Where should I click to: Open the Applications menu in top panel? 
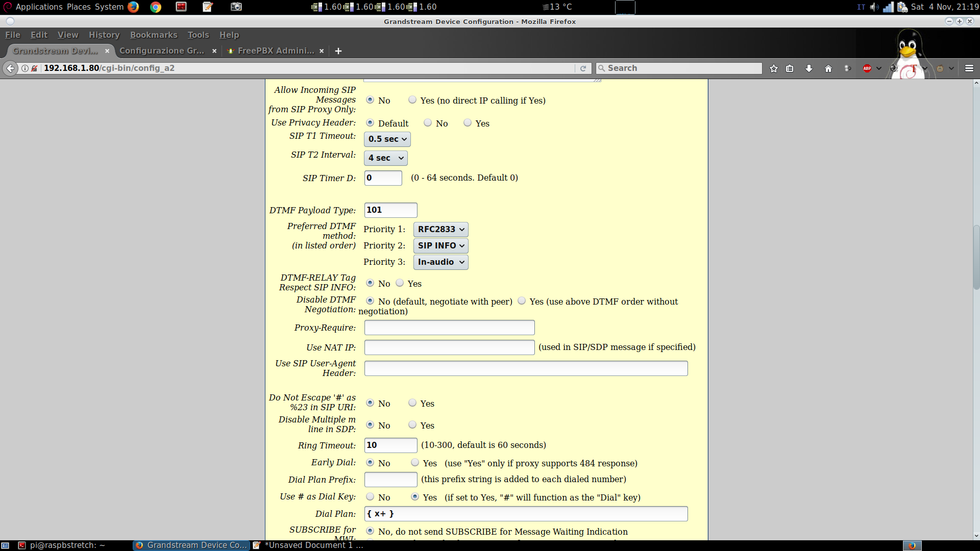39,7
